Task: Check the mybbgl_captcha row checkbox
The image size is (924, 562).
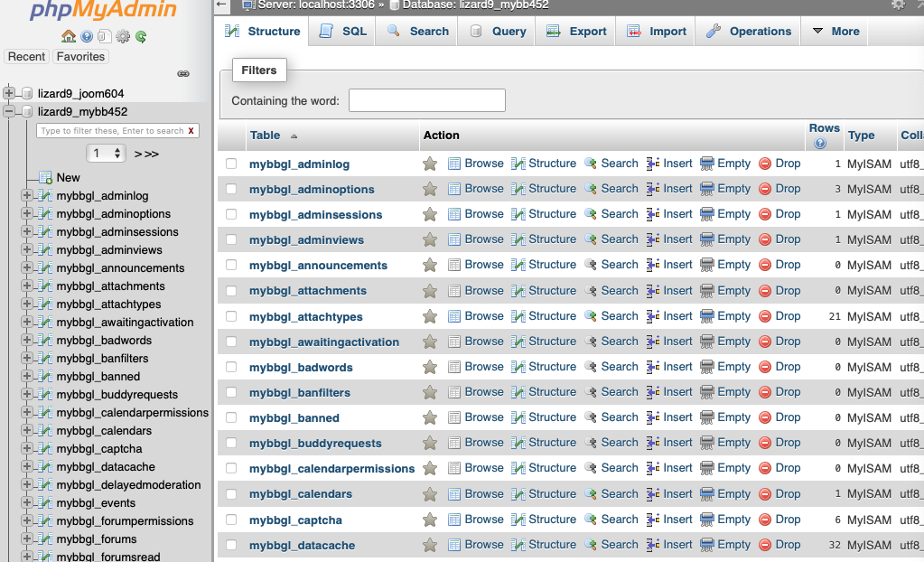Action: (x=231, y=520)
